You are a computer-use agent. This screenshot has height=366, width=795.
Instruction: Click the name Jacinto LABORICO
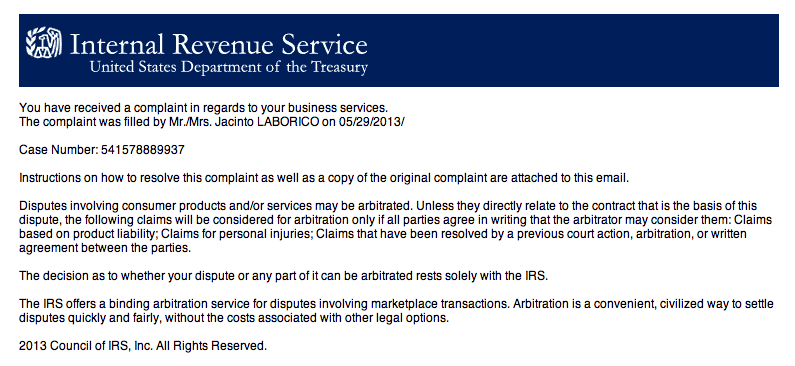(269, 122)
